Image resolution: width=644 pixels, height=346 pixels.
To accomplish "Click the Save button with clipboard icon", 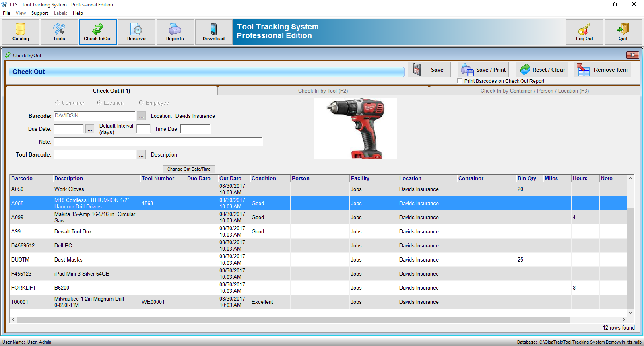I will [429, 70].
